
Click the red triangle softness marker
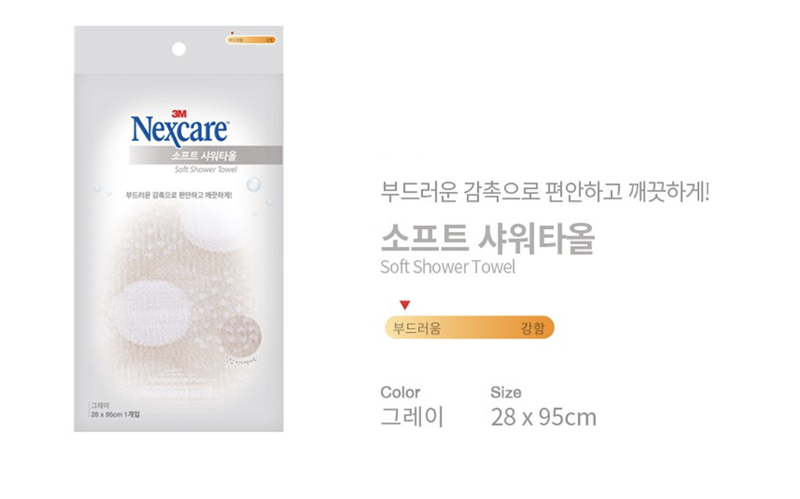pyautogui.click(x=405, y=305)
